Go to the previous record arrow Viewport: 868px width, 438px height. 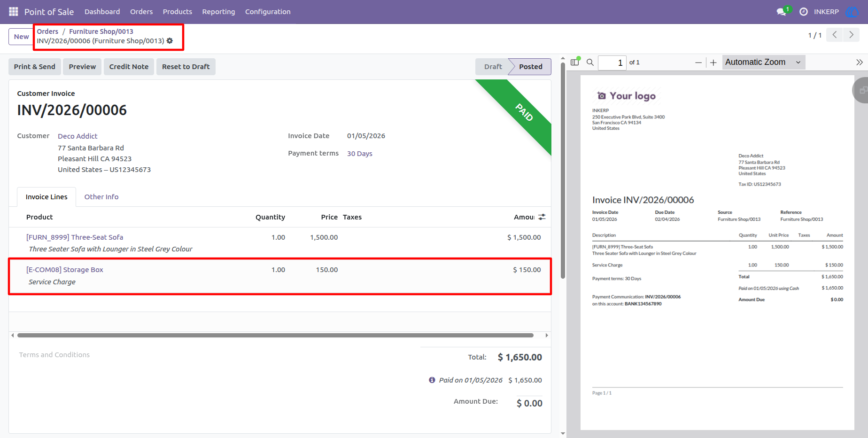point(834,35)
